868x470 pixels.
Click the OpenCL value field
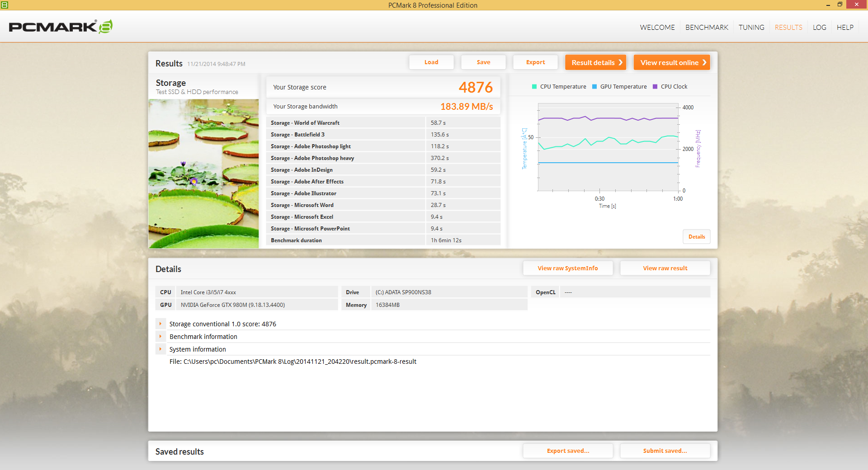[x=635, y=292]
